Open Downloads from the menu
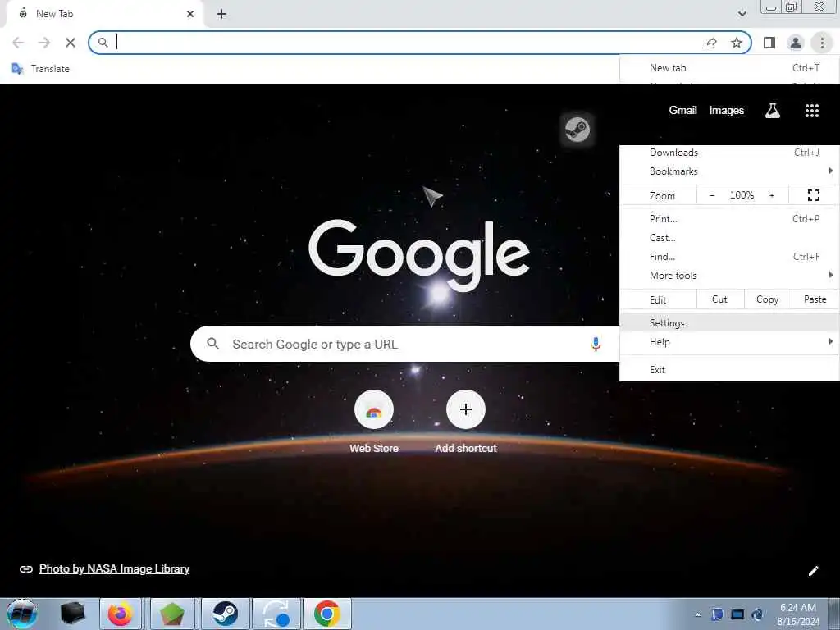 729,152
